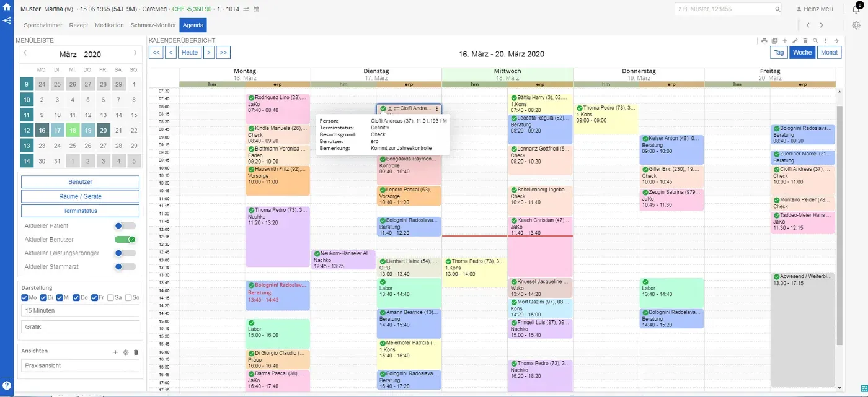
Task: Expand the Räume / Geräte section
Action: point(80,196)
